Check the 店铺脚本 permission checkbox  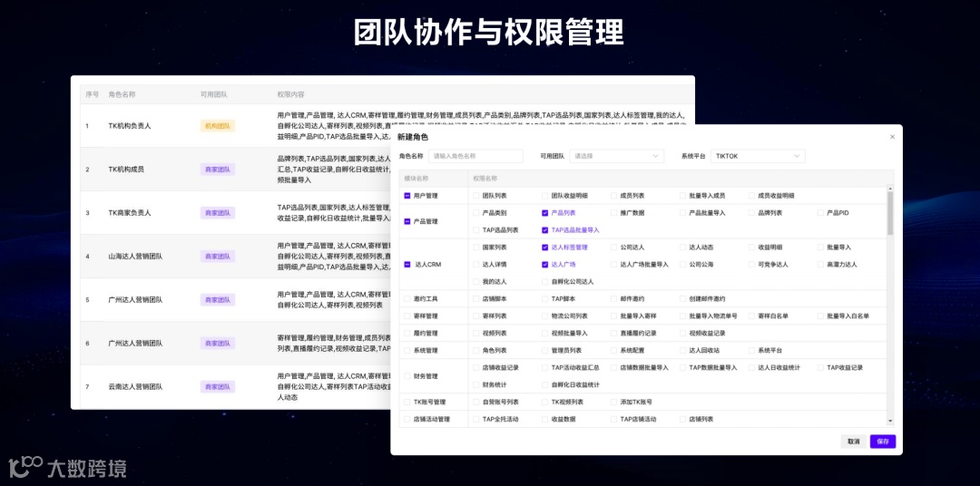pyautogui.click(x=476, y=298)
